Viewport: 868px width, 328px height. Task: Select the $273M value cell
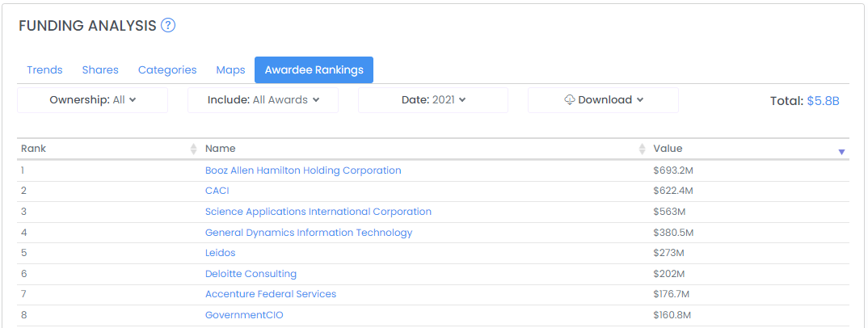click(668, 253)
